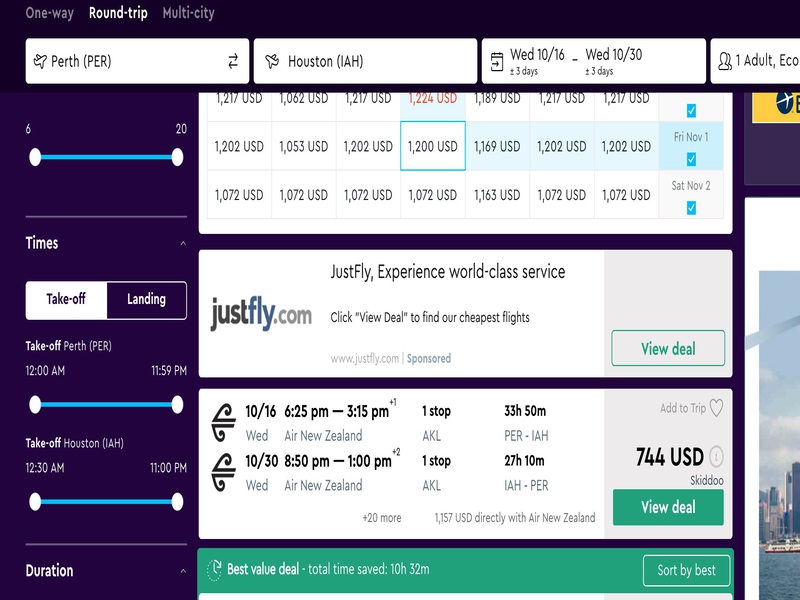Click left handle of Take-off Perth slider

coord(35,405)
